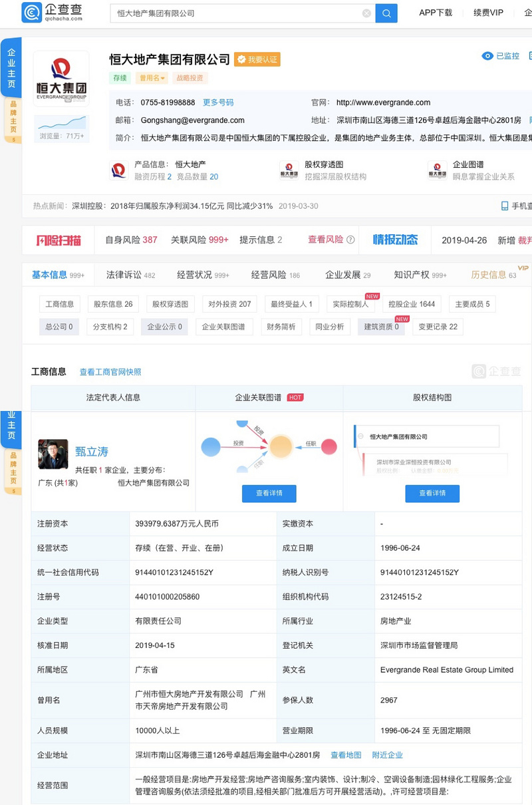The width and height of the screenshot is (532, 805).
Task: Click the 查看风险 link
Action: 325,240
